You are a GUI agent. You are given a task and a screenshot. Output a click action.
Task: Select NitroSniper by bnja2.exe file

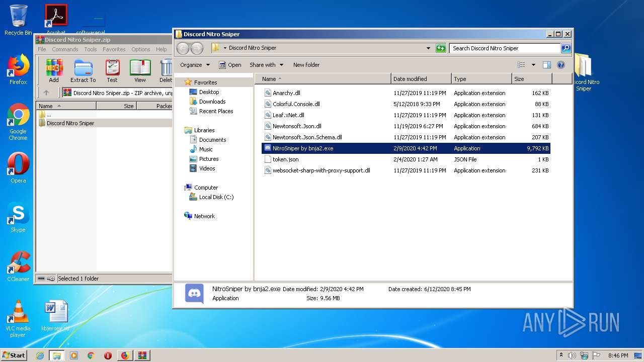[x=406, y=148]
